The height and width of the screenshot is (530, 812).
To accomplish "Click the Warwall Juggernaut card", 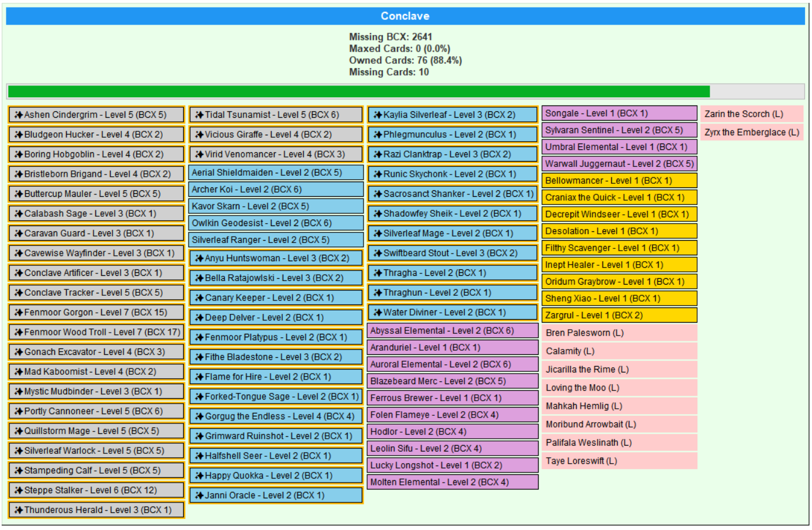I will click(620, 164).
